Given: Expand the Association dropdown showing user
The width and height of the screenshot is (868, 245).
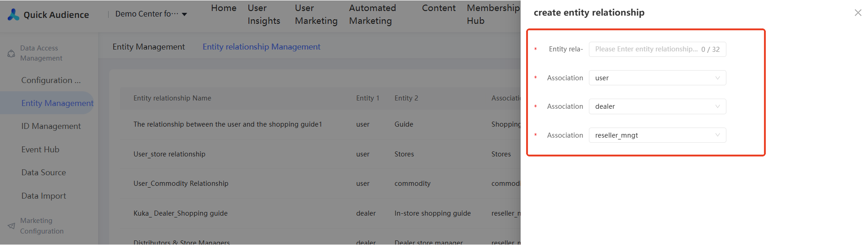Looking at the screenshot, I should pyautogui.click(x=657, y=78).
